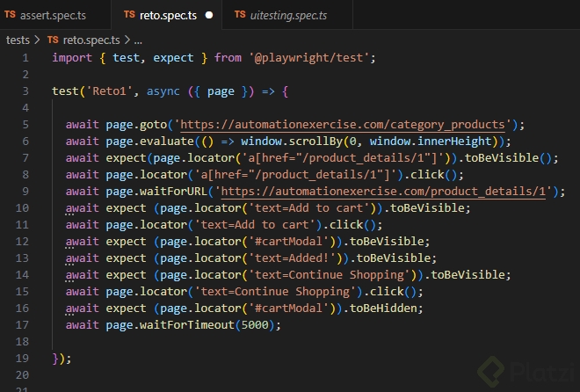Image resolution: width=580 pixels, height=392 pixels.
Task: Click TS icon on uitesting.spec.ts tab
Action: (x=240, y=15)
